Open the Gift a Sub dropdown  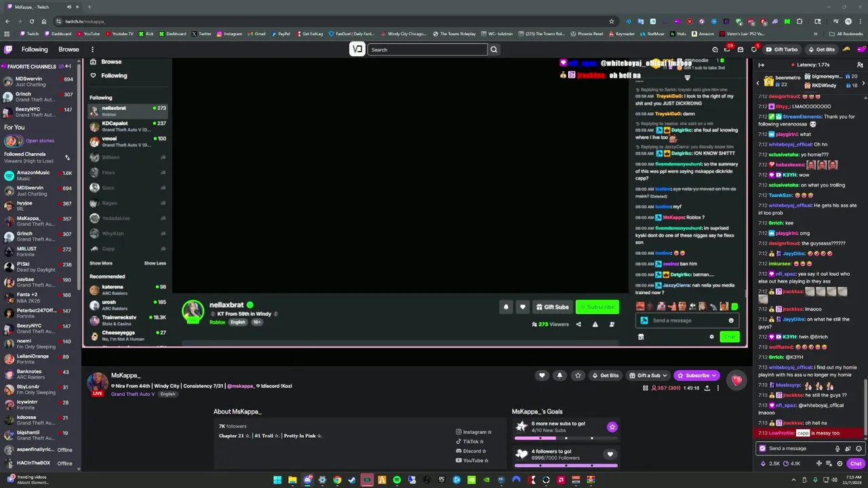click(648, 375)
